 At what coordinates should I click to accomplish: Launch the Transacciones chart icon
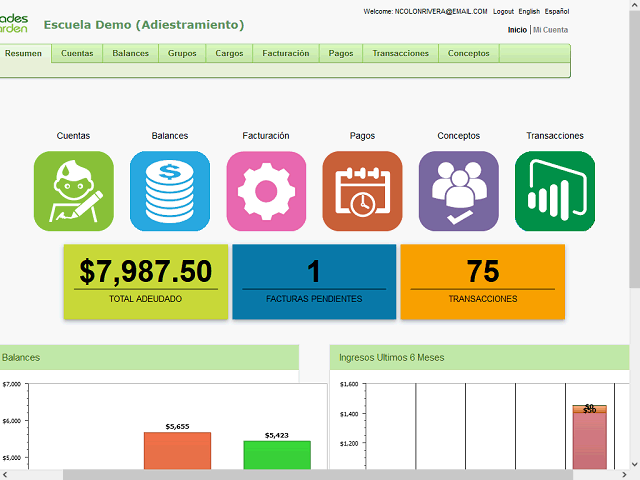(555, 191)
